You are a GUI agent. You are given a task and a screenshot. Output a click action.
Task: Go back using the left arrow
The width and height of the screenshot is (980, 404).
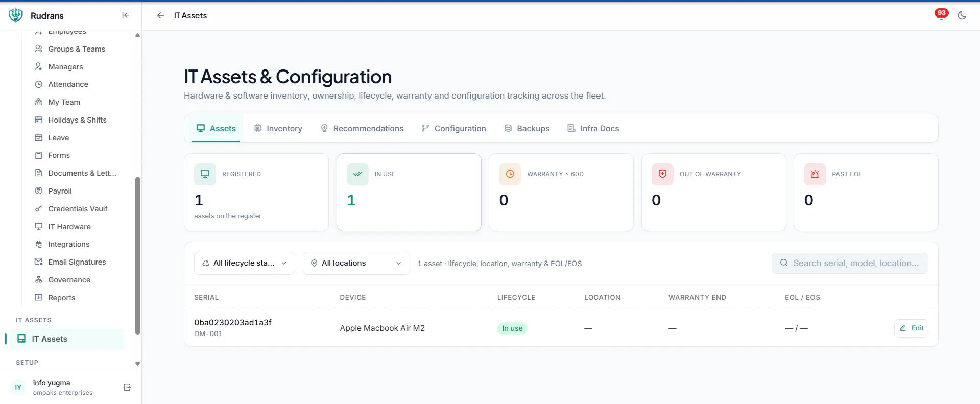pos(160,15)
